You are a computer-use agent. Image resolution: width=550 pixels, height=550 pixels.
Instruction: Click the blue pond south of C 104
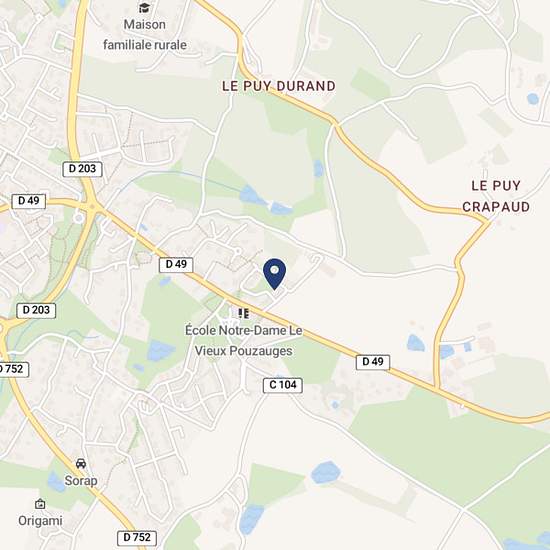(x=326, y=472)
